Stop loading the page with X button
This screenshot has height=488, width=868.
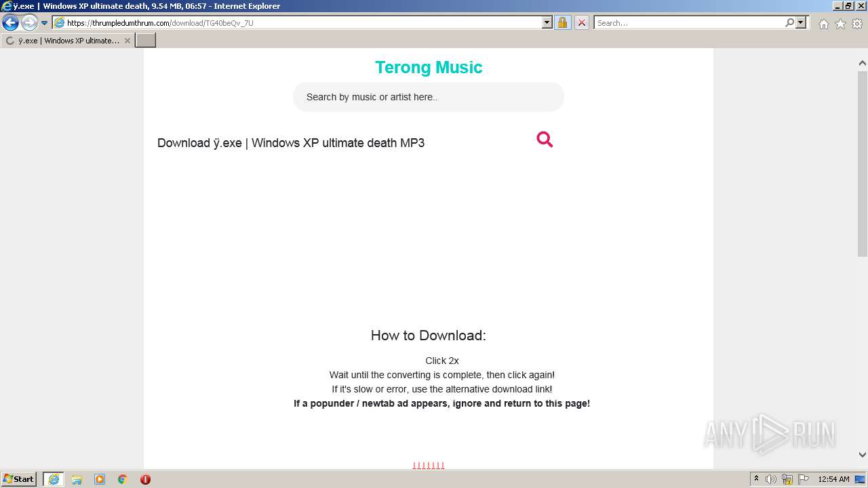582,23
